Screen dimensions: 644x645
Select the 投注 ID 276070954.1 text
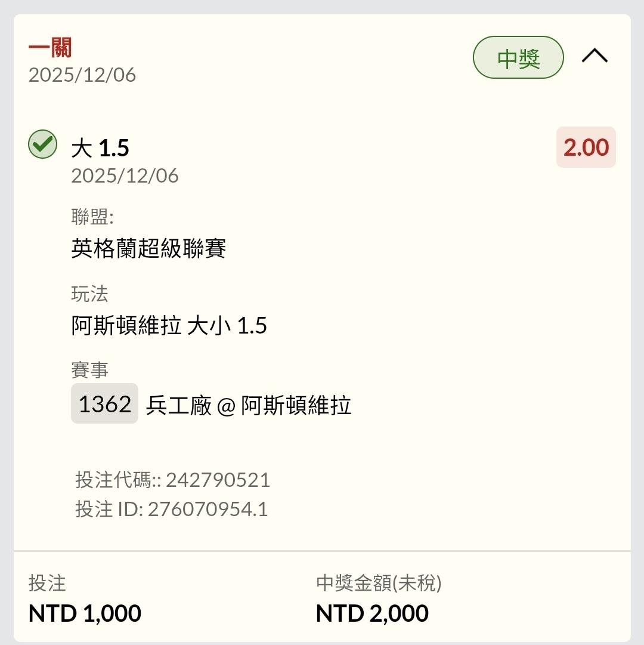tap(171, 509)
